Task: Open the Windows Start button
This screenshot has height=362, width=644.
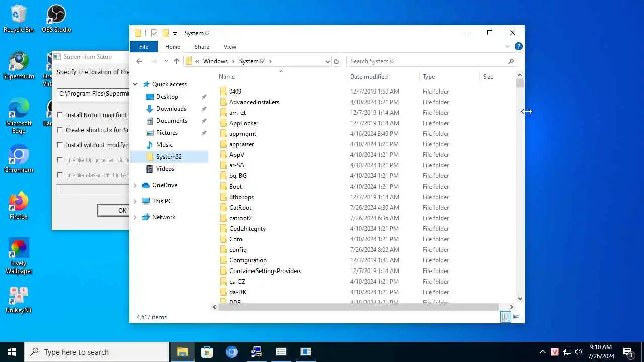Action: (12, 352)
